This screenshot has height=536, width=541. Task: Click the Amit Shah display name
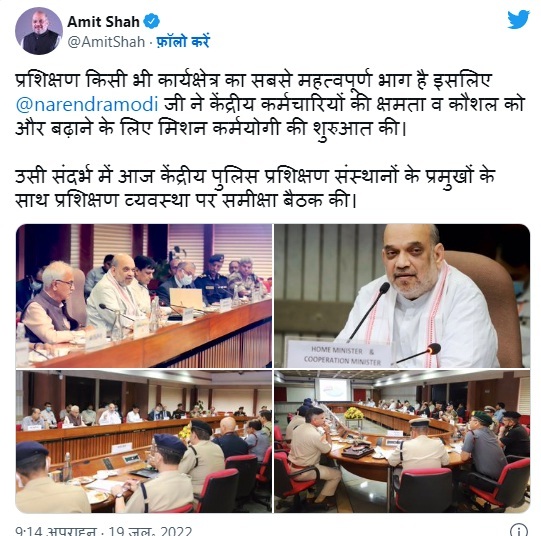click(103, 22)
